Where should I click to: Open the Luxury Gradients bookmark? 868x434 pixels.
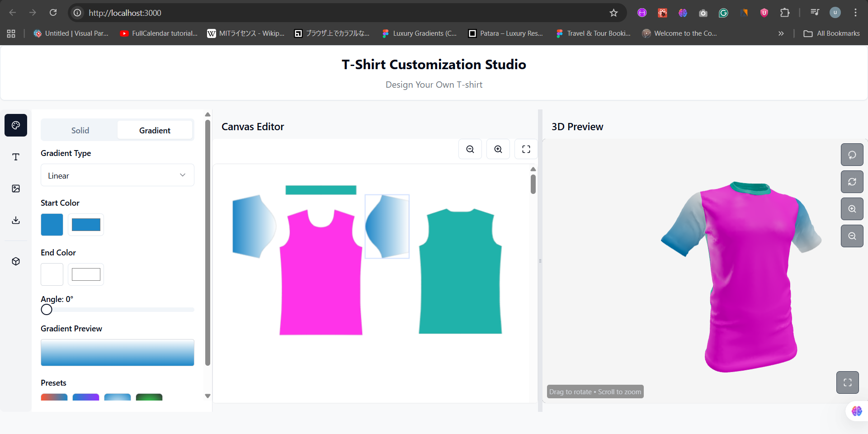[420, 33]
